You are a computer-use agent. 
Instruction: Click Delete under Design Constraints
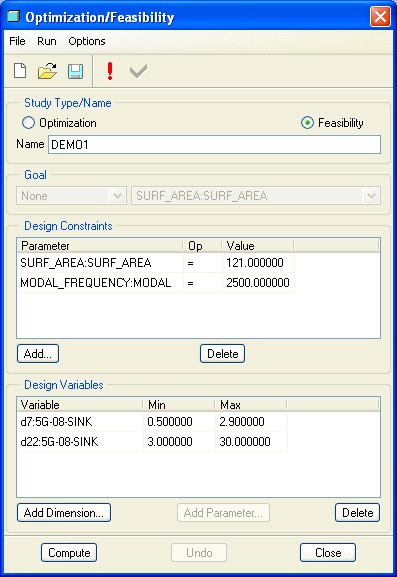point(223,354)
